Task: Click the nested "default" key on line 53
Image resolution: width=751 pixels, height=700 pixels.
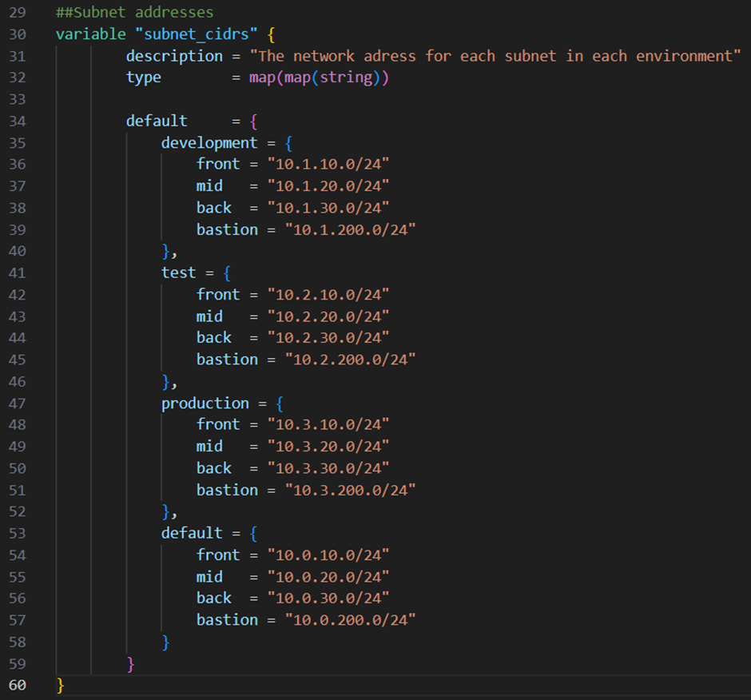Action: pos(192,533)
